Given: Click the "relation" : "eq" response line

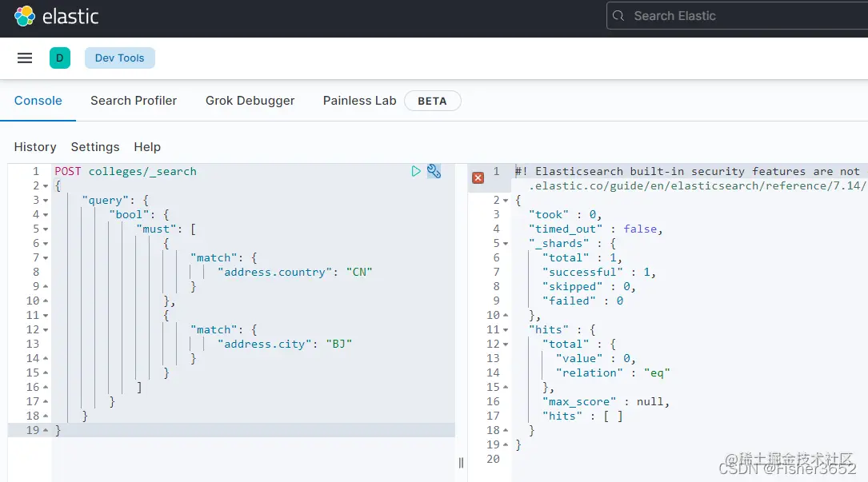Looking at the screenshot, I should point(613,373).
